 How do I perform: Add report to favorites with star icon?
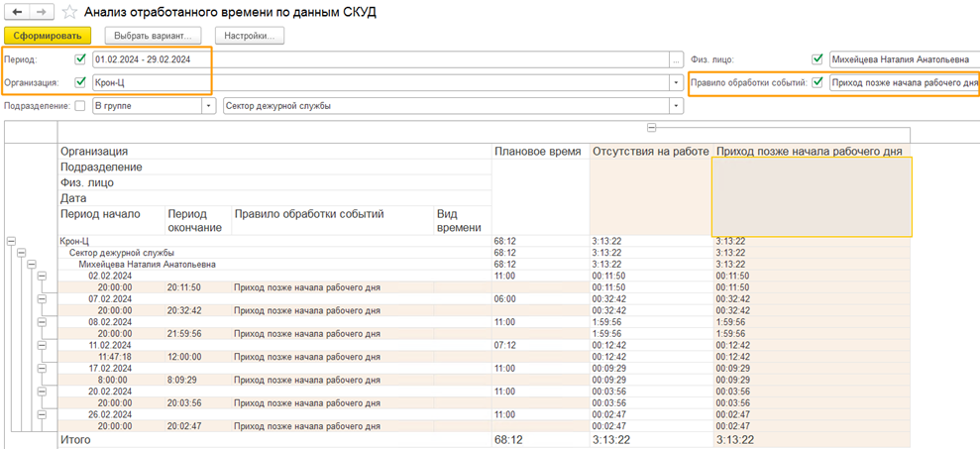coord(69,12)
